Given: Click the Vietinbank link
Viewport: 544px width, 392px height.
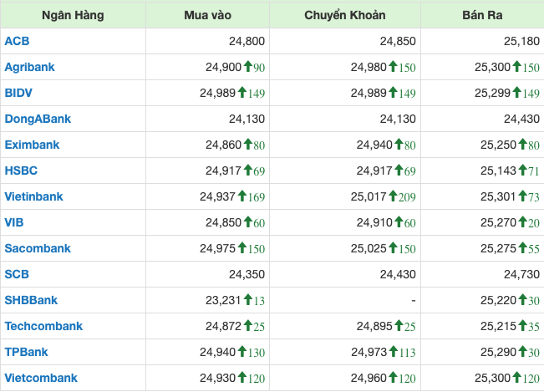Looking at the screenshot, I should click(x=33, y=196).
